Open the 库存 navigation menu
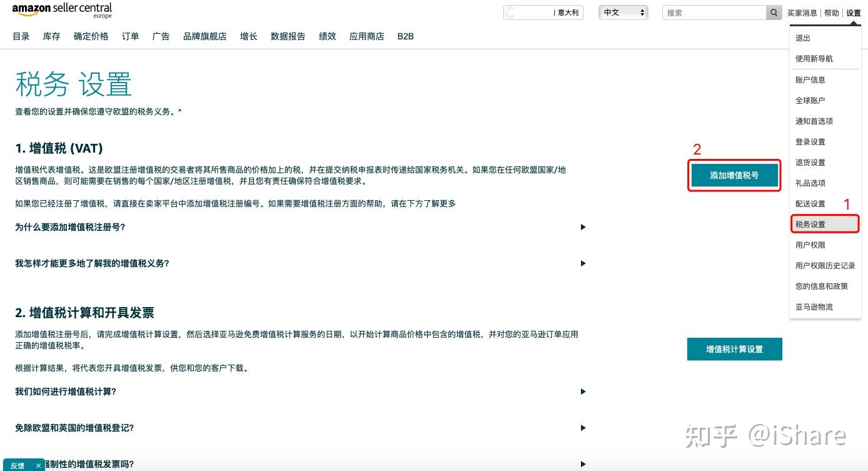The width and height of the screenshot is (868, 471). pos(51,36)
